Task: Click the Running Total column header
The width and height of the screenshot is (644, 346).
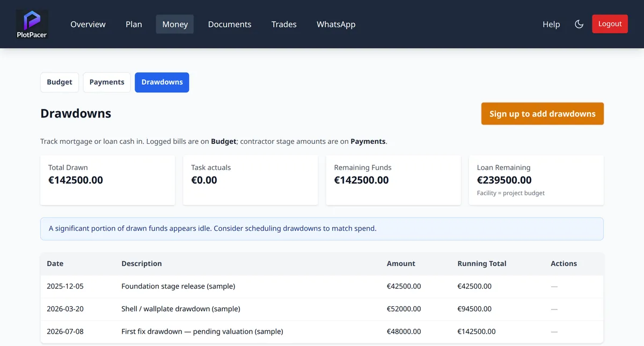Action: point(482,263)
